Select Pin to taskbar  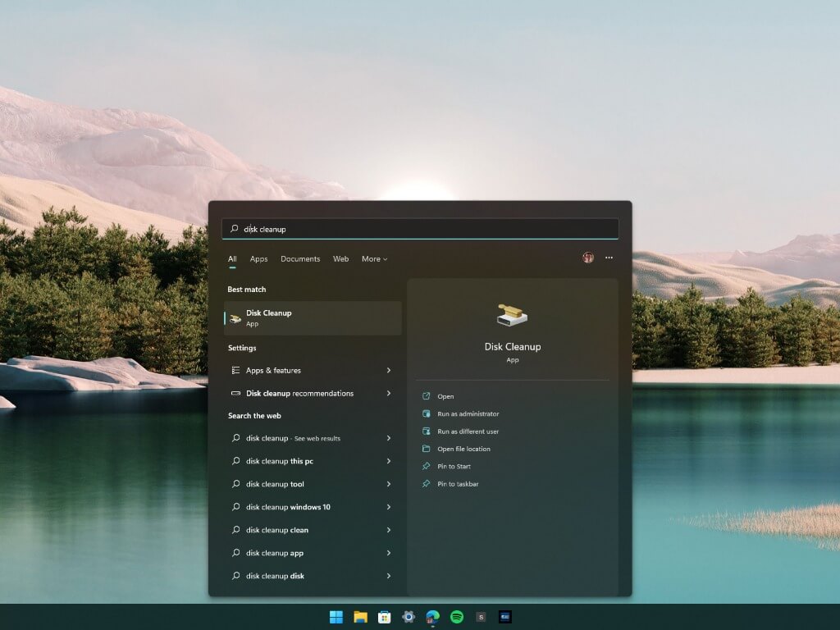coord(458,484)
